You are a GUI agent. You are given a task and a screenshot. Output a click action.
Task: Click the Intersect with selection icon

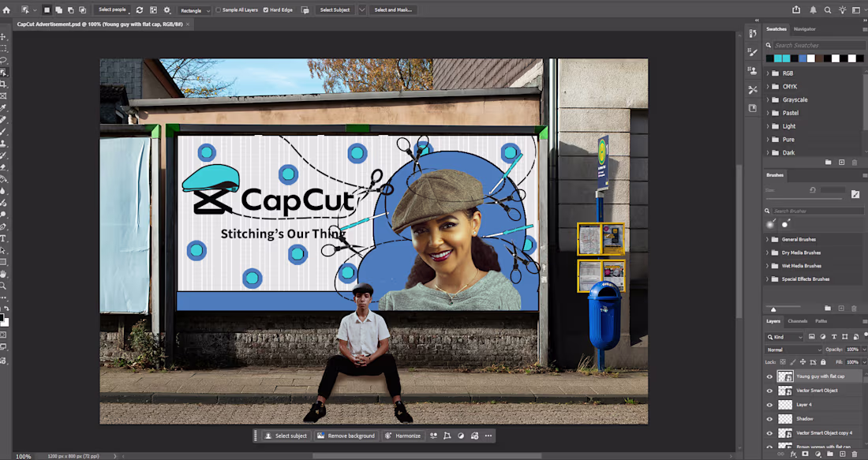point(83,10)
